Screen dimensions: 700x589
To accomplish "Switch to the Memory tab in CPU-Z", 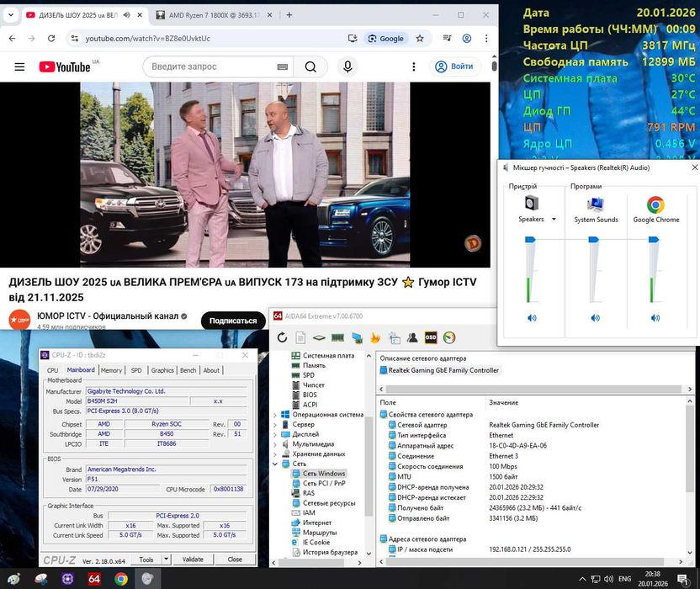I will click(111, 370).
